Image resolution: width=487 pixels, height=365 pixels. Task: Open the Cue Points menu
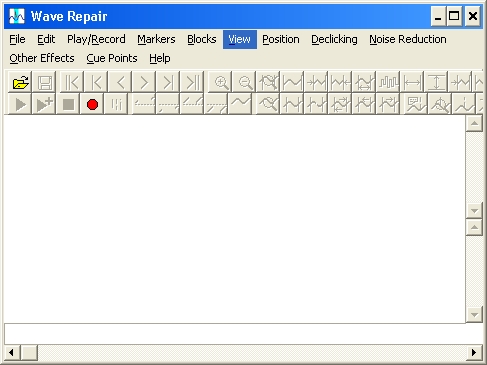pos(112,58)
